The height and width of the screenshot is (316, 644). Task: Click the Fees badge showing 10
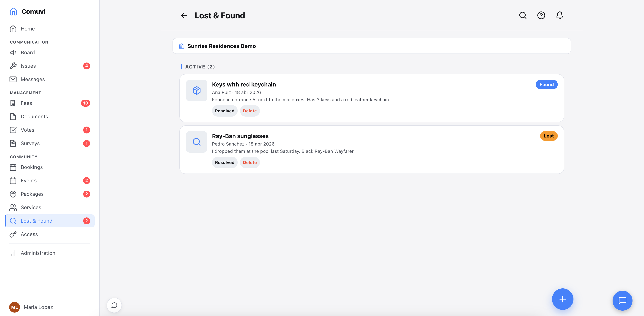tap(85, 103)
